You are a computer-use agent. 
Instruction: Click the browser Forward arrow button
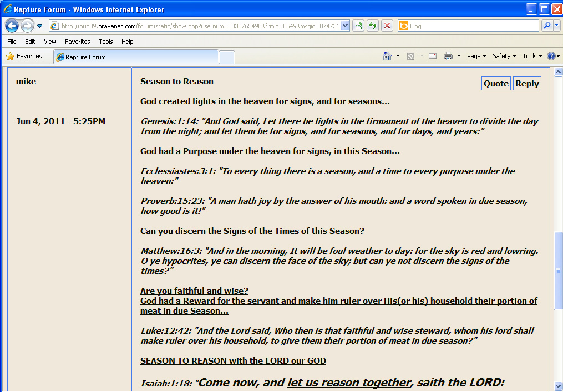(28, 26)
